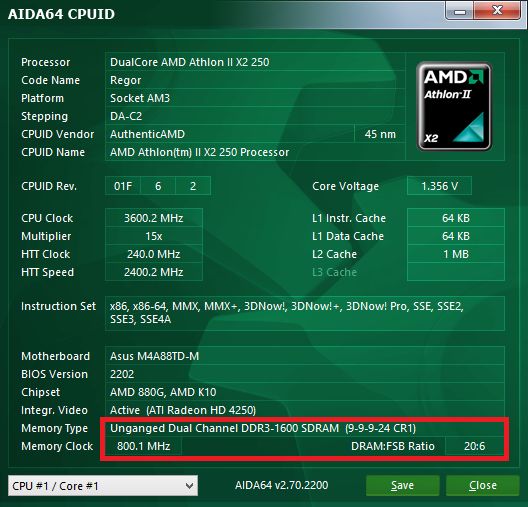The height and width of the screenshot is (507, 528).
Task: Click the HTT Speed value 2400.2 MHz
Action: pyautogui.click(x=154, y=272)
